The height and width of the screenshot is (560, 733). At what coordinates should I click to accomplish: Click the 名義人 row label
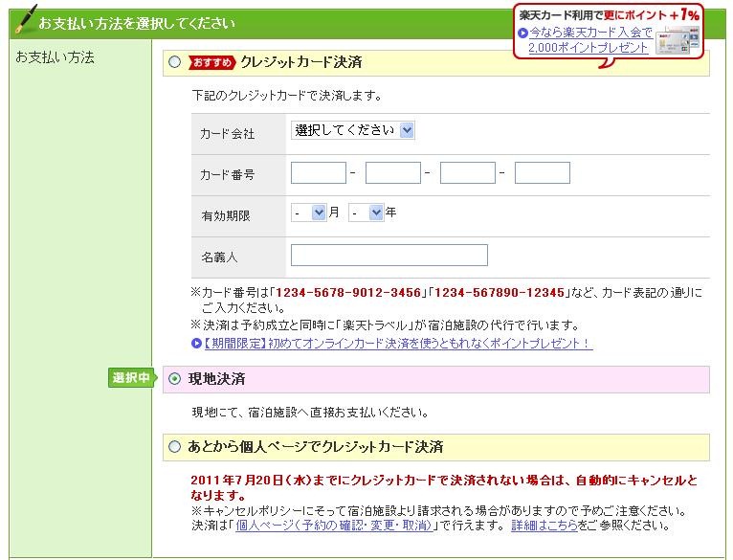219,257
